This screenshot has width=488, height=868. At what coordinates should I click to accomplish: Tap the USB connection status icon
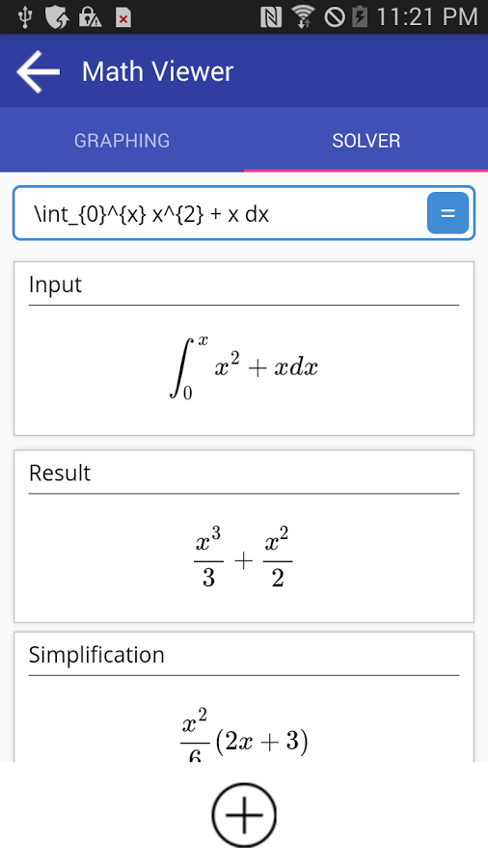pos(25,17)
